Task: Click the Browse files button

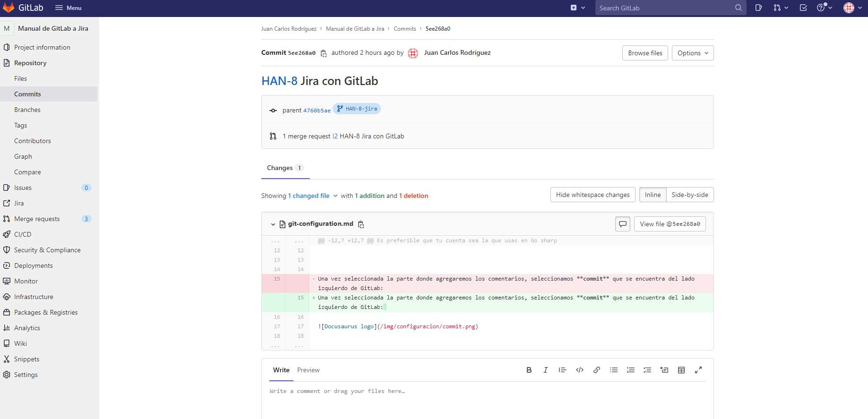Action: pyautogui.click(x=645, y=53)
